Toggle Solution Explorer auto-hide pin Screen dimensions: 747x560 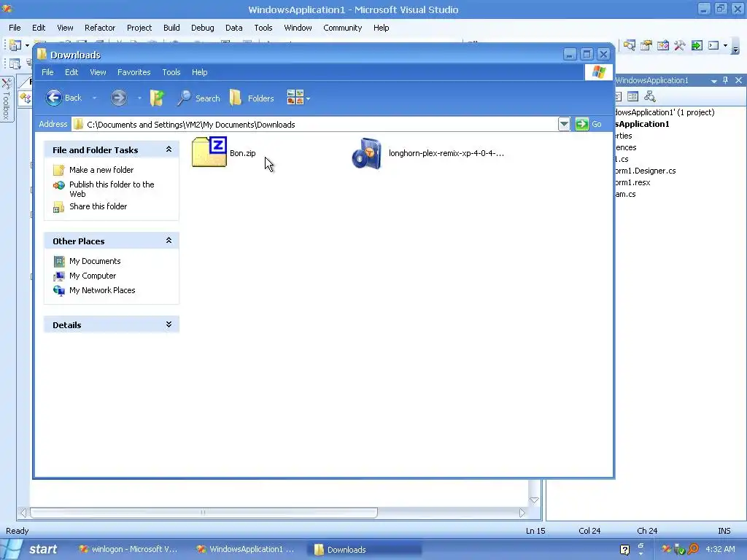pyautogui.click(x=725, y=80)
